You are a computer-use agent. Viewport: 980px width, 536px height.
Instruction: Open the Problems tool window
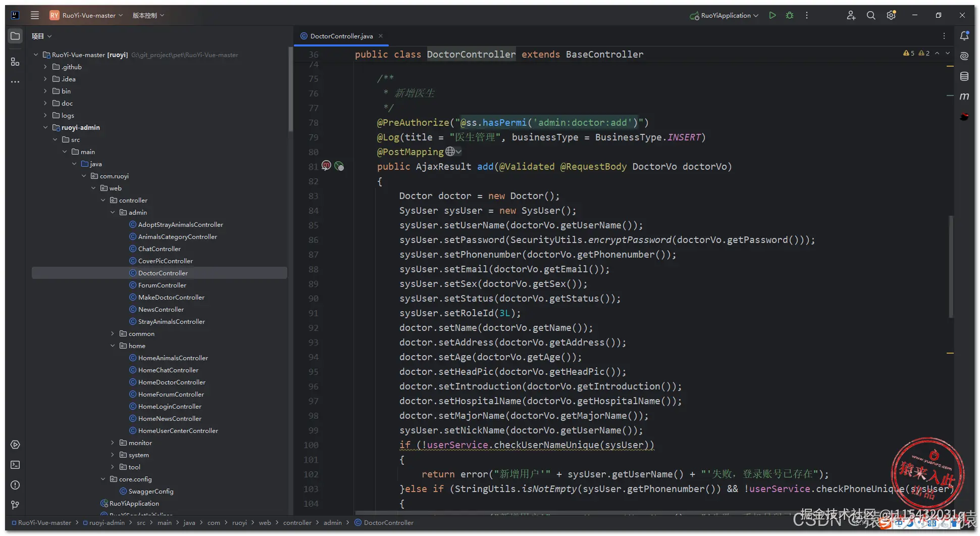pos(15,485)
